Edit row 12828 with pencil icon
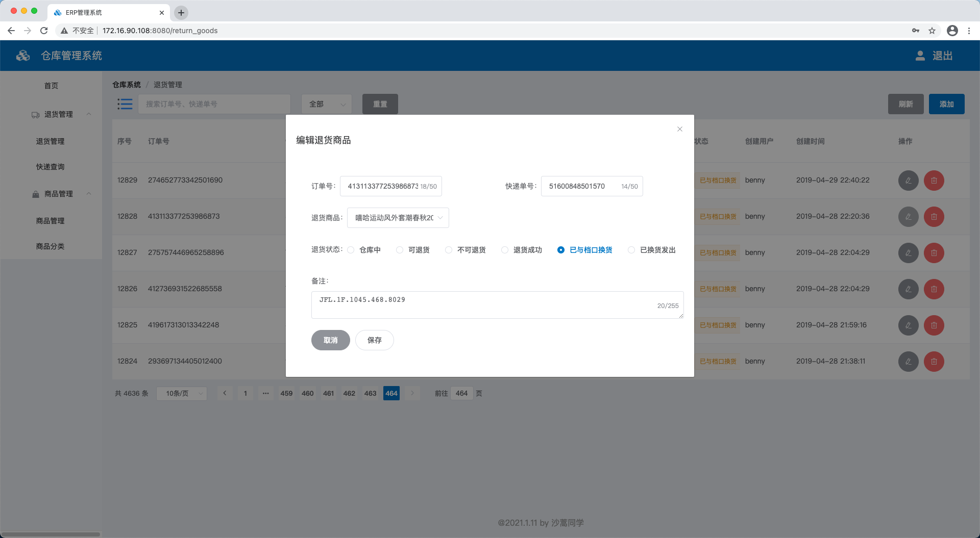The image size is (980, 538). [909, 217]
